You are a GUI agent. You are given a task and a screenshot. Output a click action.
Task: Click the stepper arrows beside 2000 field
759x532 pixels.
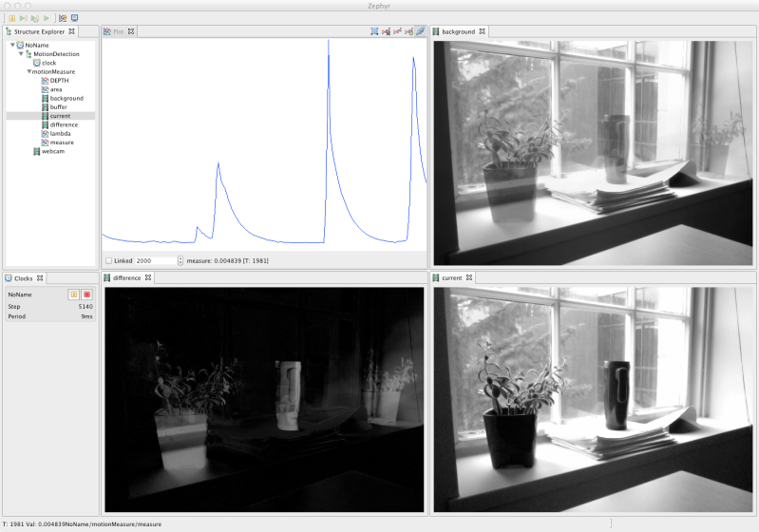point(180,261)
